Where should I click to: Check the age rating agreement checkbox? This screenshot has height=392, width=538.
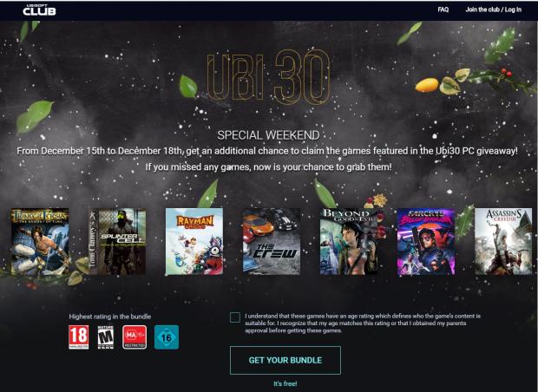235,317
